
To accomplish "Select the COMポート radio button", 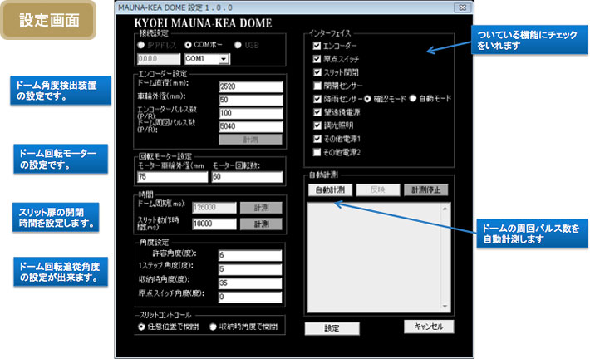I will (188, 45).
